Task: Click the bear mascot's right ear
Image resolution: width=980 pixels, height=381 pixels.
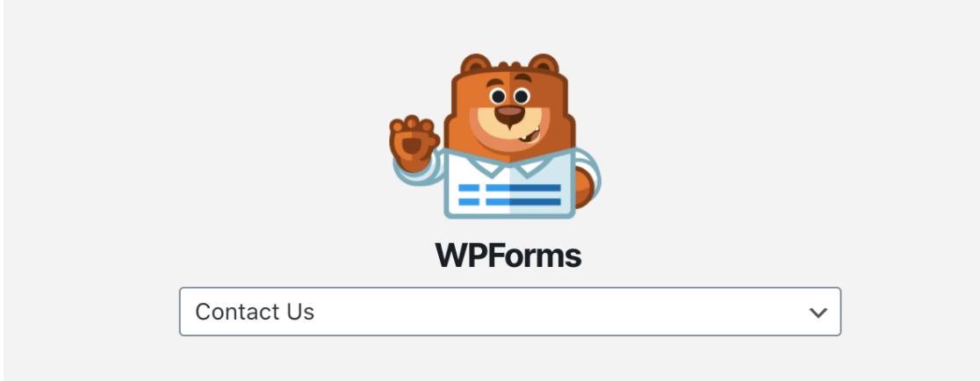Action: [x=543, y=64]
